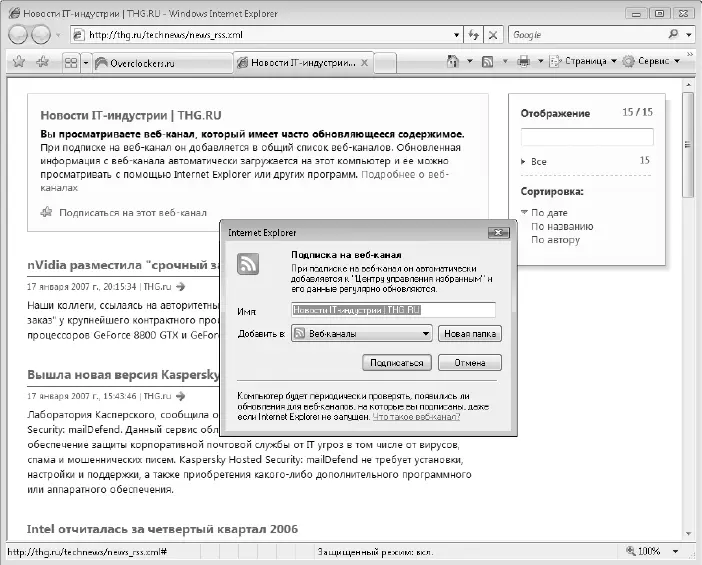The width and height of the screenshot is (702, 565).
Task: Refresh the page with the Refresh icon
Action: [x=473, y=35]
